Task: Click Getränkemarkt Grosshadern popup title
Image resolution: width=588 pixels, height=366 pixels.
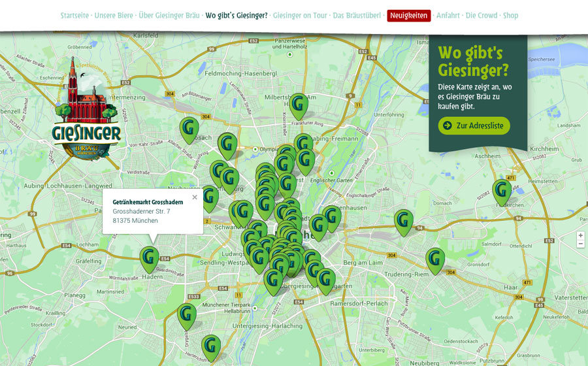Action: pos(148,202)
